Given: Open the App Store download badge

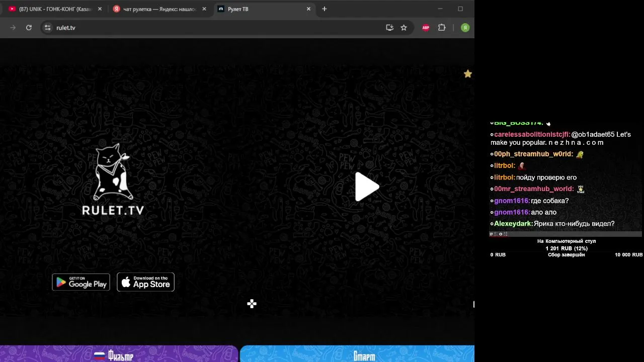Looking at the screenshot, I should [146, 282].
